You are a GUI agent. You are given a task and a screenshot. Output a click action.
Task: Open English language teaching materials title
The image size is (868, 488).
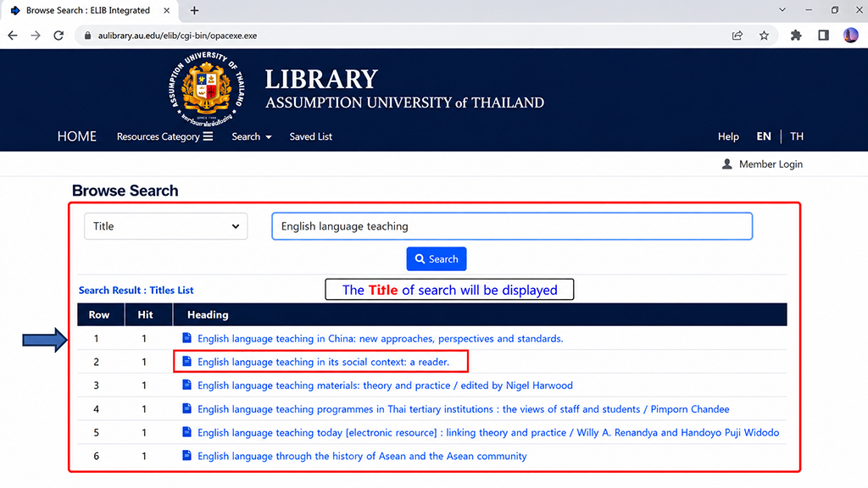(x=386, y=385)
